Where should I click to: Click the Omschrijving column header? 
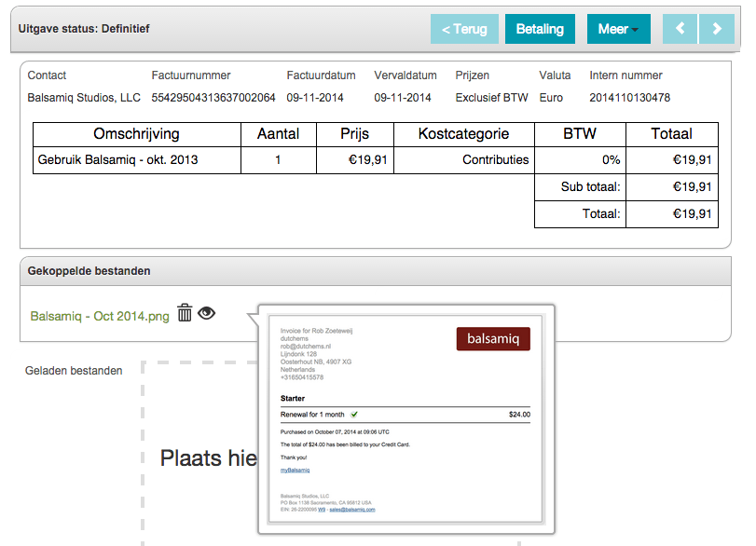pos(137,134)
